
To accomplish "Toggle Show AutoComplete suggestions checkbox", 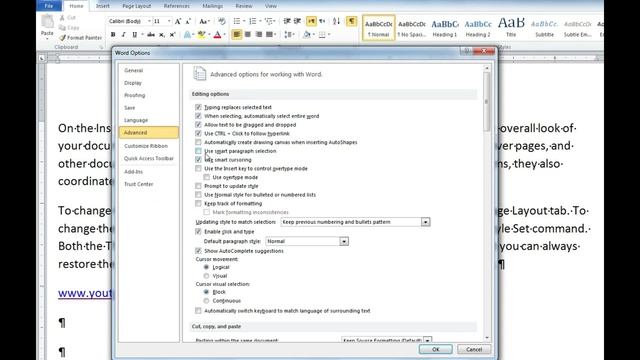I will [x=198, y=251].
